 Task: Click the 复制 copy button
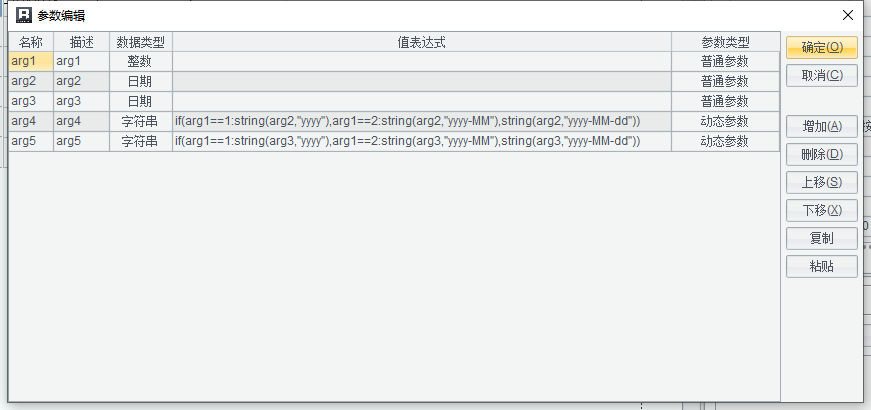click(x=821, y=239)
